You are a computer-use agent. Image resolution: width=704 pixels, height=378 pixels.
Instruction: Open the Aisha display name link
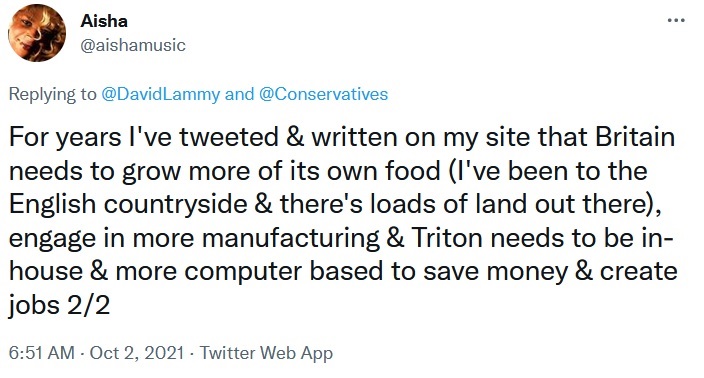tap(104, 21)
